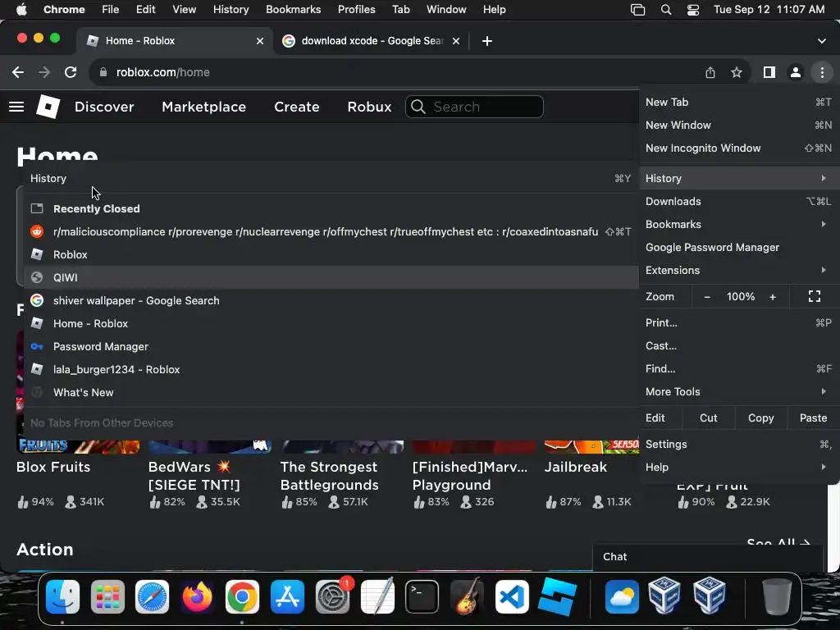Expand the Extensions submenu
This screenshot has width=840, height=630.
point(739,271)
